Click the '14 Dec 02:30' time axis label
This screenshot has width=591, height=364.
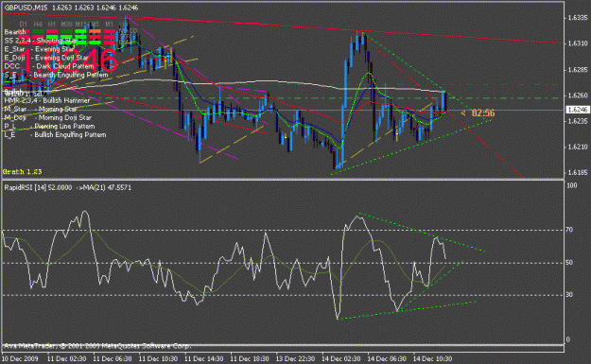(341, 358)
